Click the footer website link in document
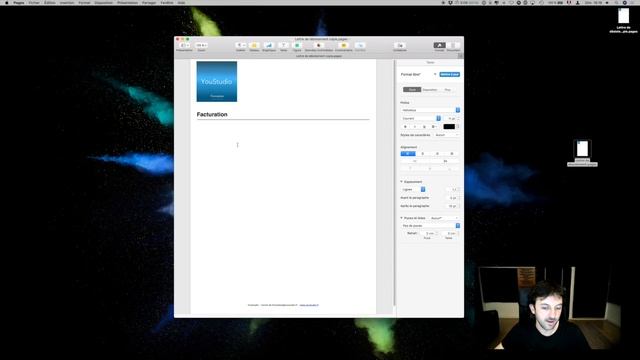 309,305
